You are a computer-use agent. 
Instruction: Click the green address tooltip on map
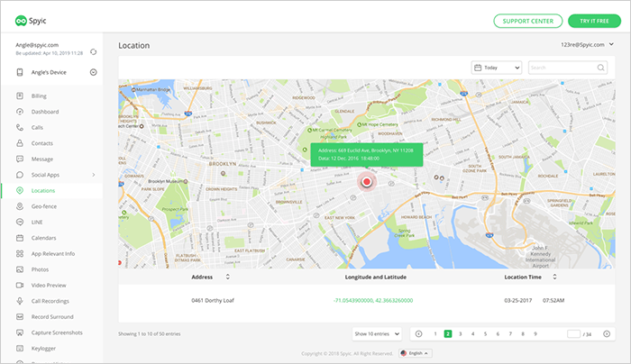pyautogui.click(x=367, y=154)
